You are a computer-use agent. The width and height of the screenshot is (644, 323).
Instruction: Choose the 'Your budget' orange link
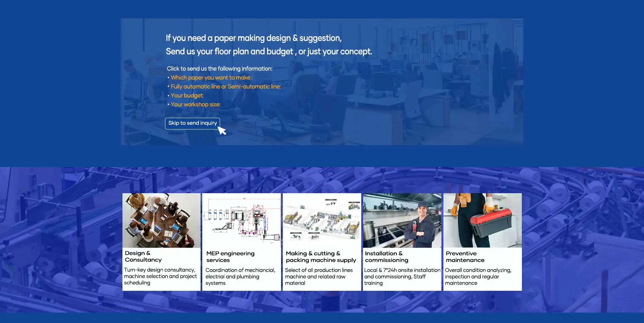click(x=187, y=96)
